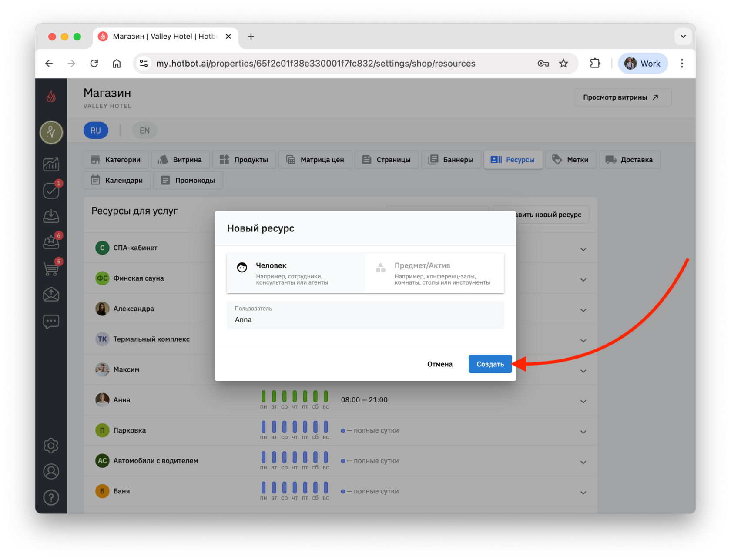Image resolution: width=731 pixels, height=560 pixels.
Task: Open the Valley Hotel property avatar
Action: point(51,132)
